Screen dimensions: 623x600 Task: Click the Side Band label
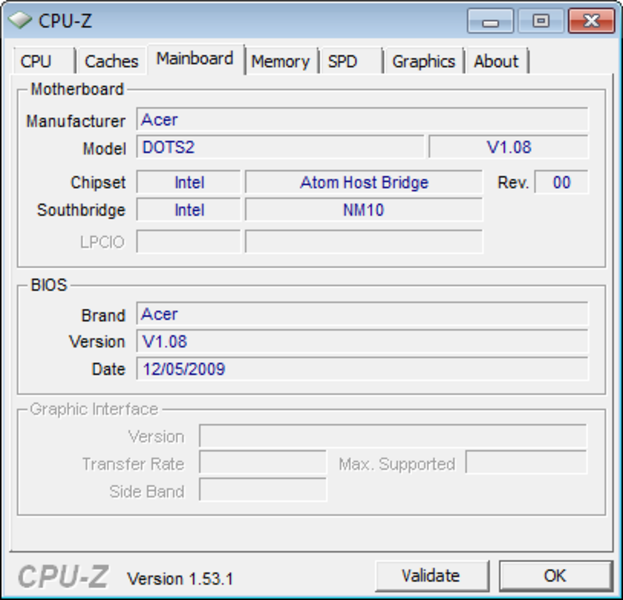tap(147, 492)
